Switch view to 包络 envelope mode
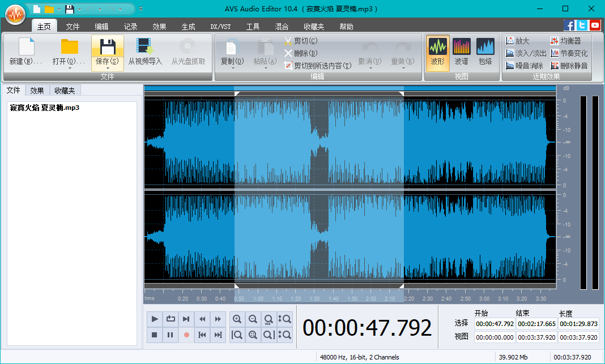 click(485, 52)
